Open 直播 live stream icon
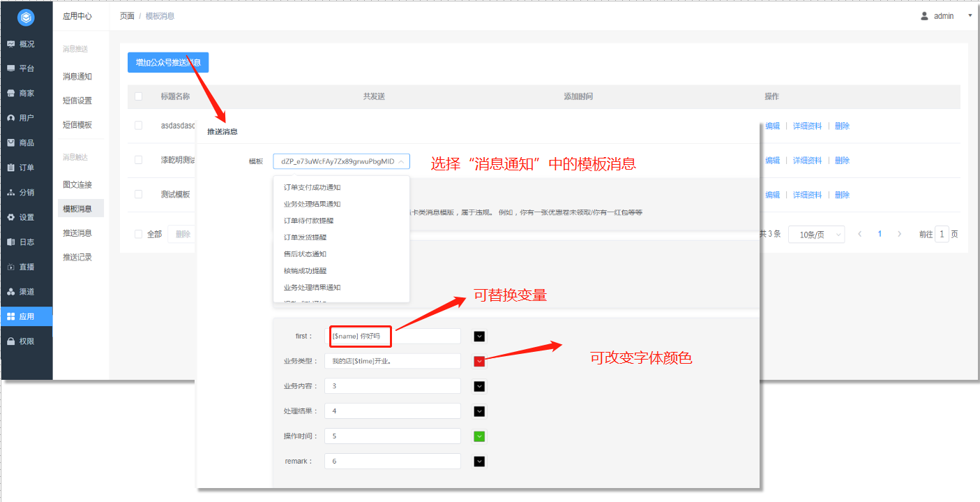 point(11,267)
